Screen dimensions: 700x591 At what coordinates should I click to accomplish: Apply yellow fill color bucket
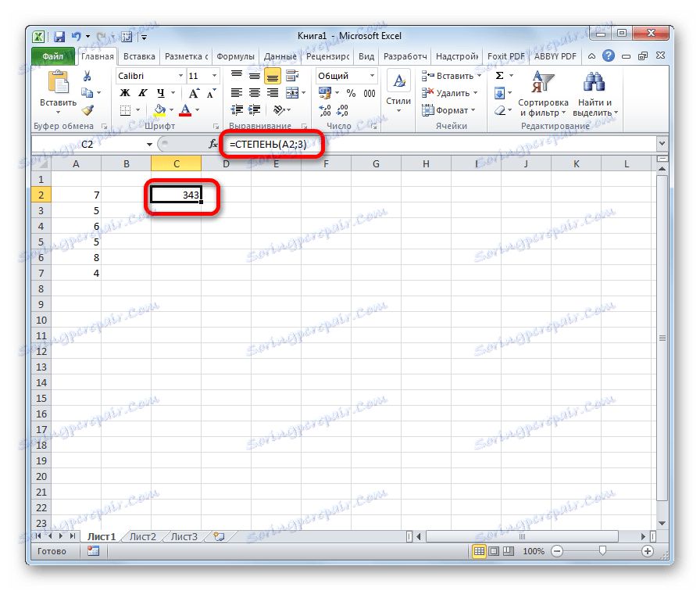tap(159, 110)
